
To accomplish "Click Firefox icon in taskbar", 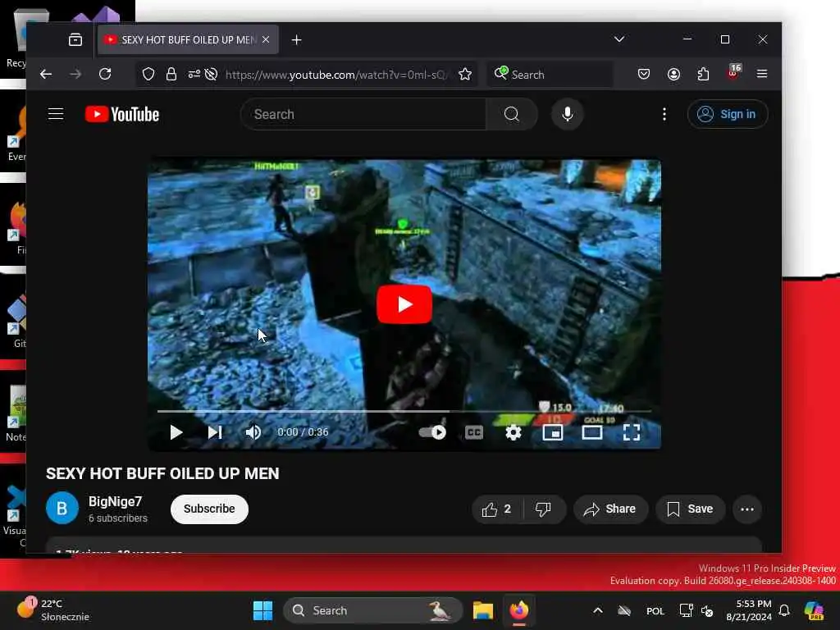I will (x=518, y=610).
